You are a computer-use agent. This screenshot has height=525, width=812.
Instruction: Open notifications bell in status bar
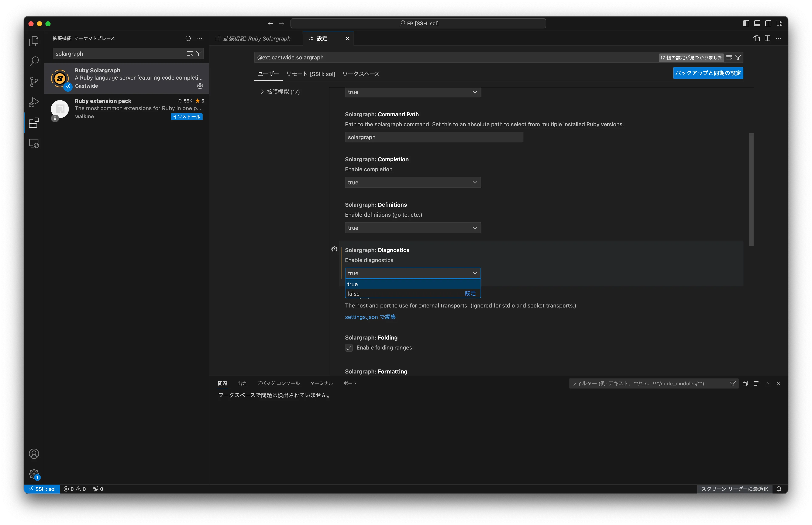click(779, 489)
